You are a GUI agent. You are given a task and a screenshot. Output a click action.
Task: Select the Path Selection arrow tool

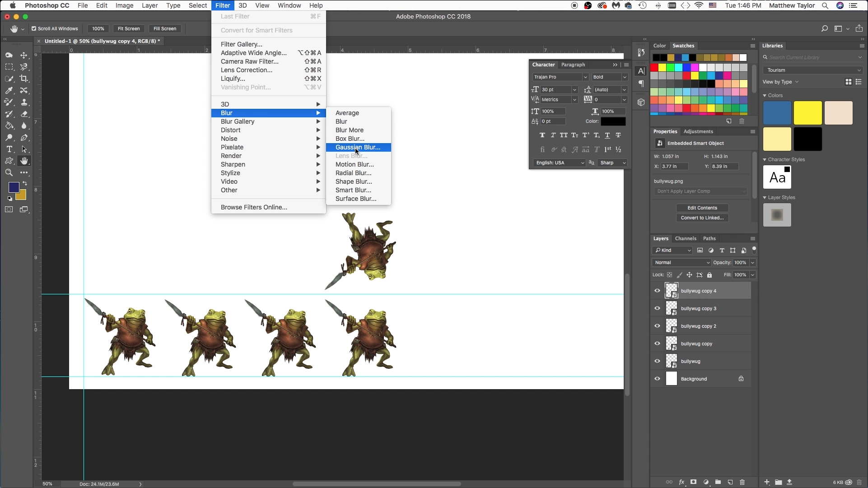(x=24, y=149)
